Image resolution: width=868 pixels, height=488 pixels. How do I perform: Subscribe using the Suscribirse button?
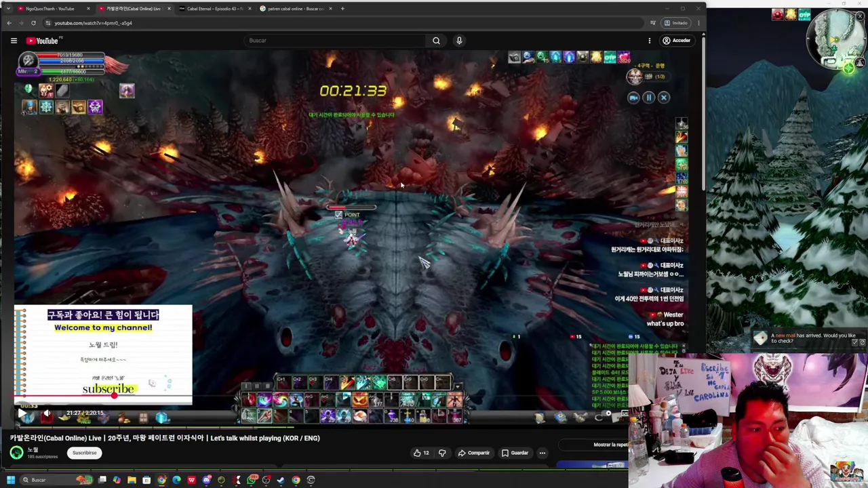click(x=85, y=453)
